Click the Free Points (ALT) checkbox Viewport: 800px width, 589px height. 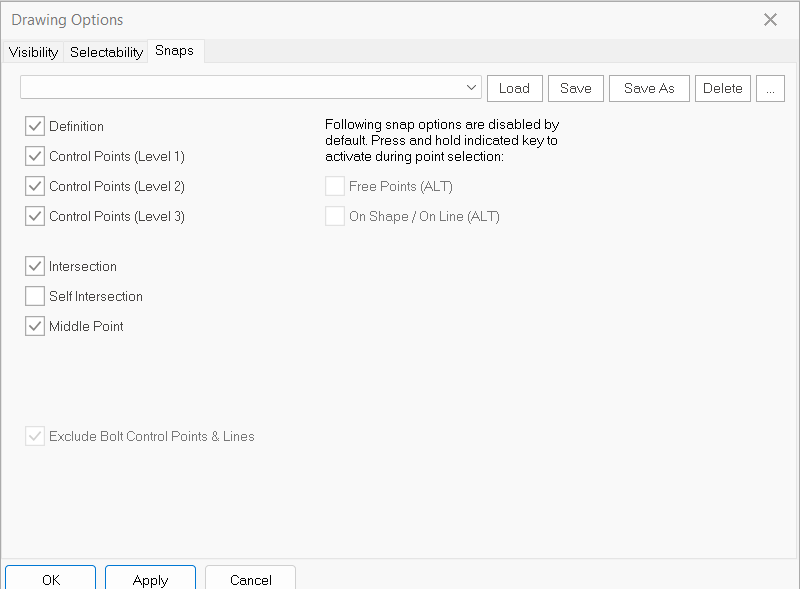335,186
